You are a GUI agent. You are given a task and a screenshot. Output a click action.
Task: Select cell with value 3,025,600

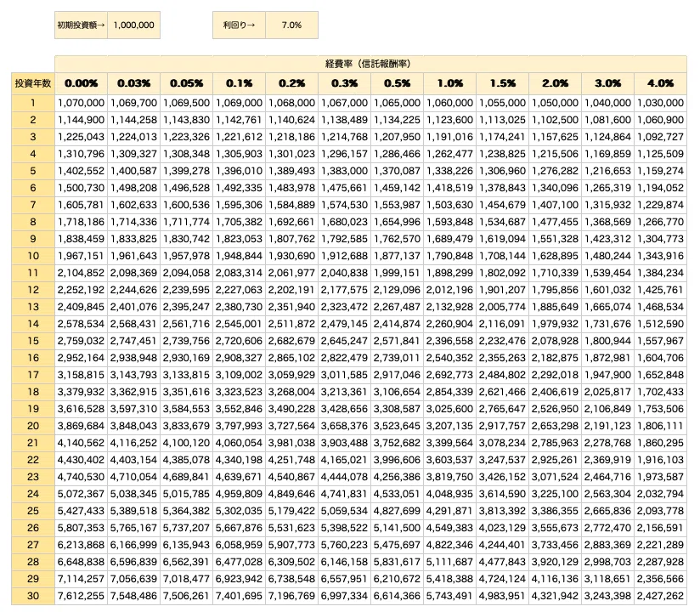click(x=449, y=409)
